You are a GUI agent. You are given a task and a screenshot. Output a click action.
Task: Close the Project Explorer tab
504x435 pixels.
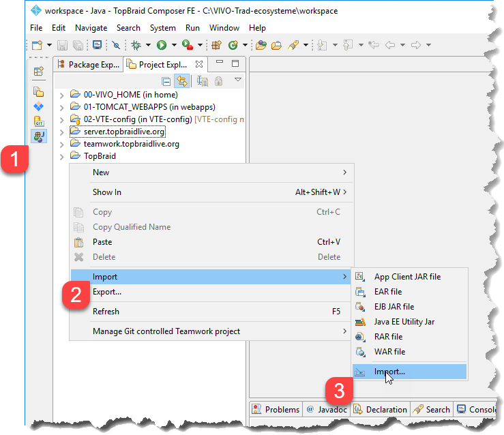(x=199, y=64)
